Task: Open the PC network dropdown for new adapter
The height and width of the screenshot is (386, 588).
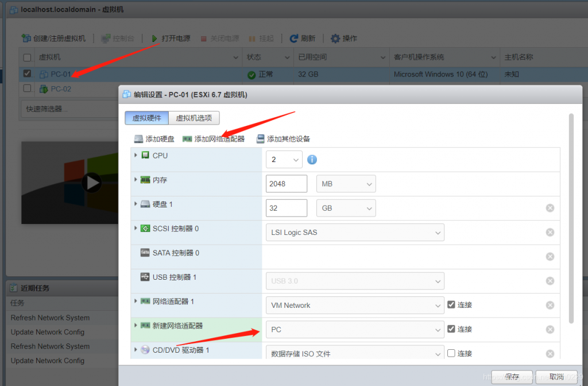Action: point(355,329)
